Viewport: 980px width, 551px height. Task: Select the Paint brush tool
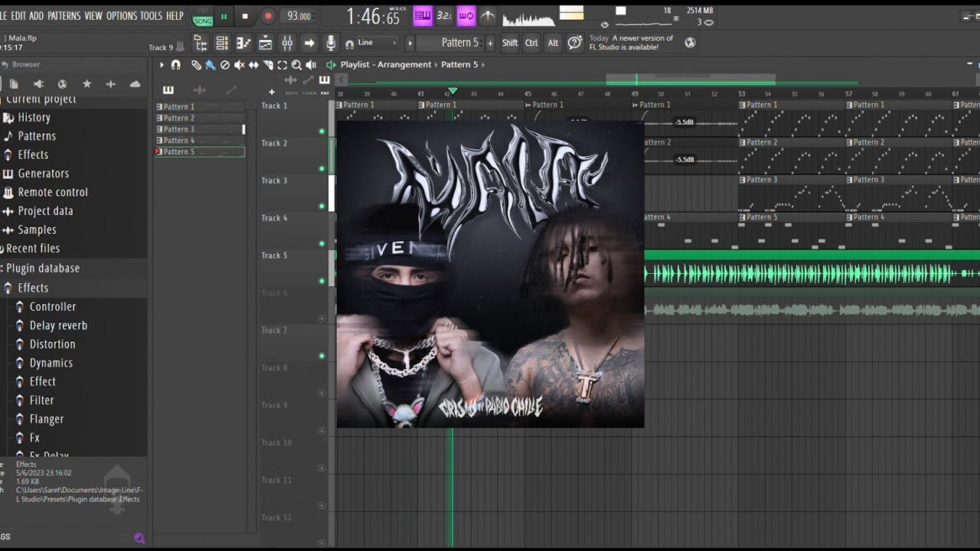pos(210,65)
